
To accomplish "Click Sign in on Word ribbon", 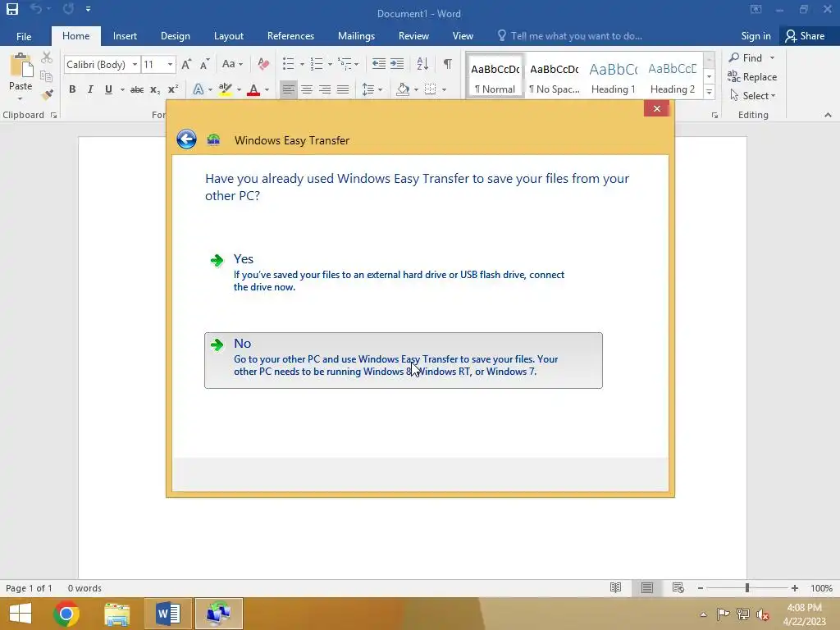I will 756,36.
